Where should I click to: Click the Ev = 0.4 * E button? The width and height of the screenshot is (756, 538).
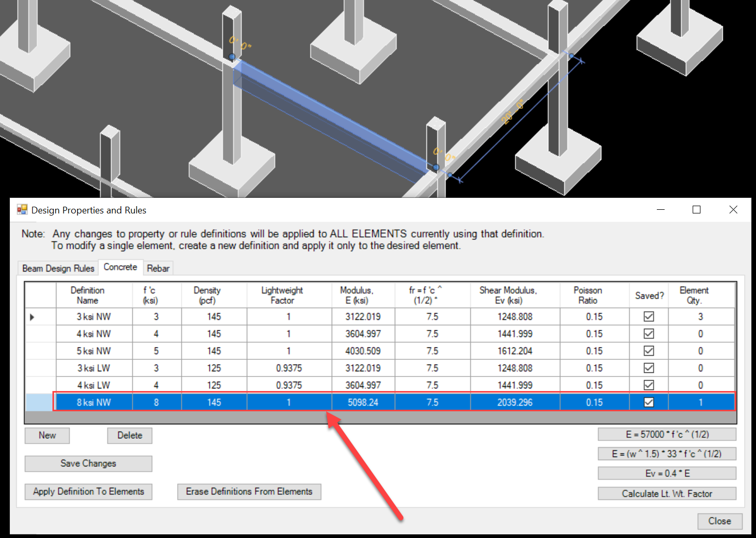(667, 474)
